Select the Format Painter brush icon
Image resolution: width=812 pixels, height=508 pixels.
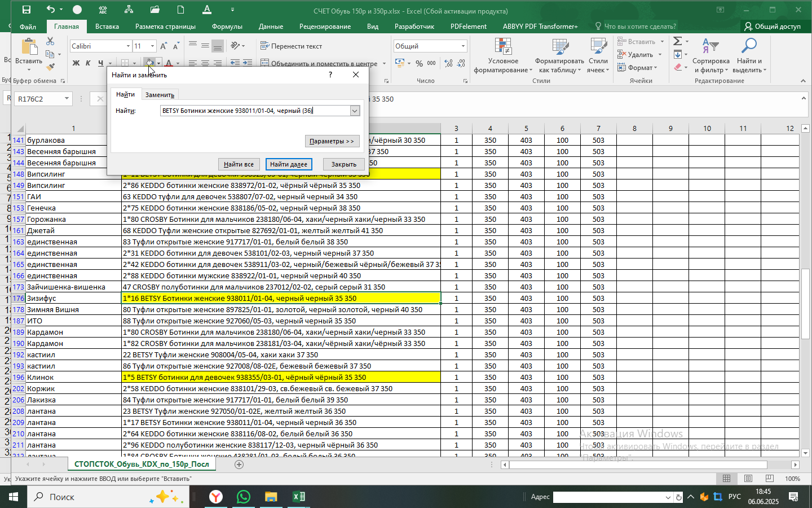50,67
